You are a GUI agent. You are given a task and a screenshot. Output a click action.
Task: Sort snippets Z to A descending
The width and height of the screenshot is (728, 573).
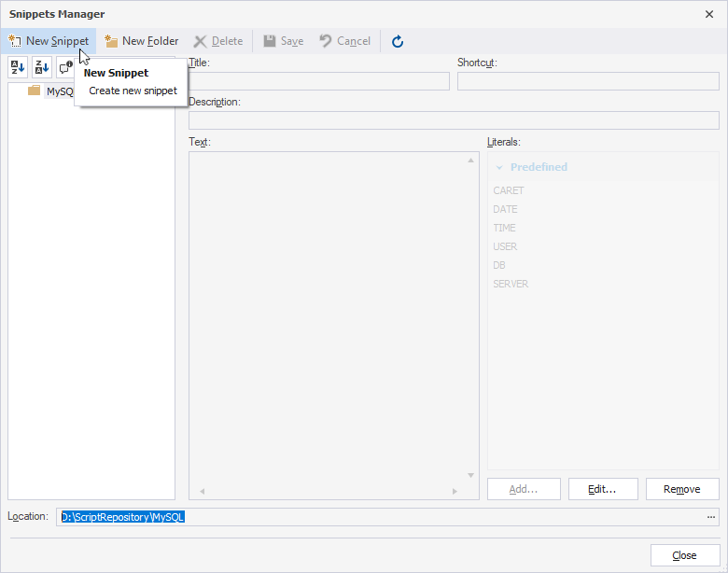point(42,67)
